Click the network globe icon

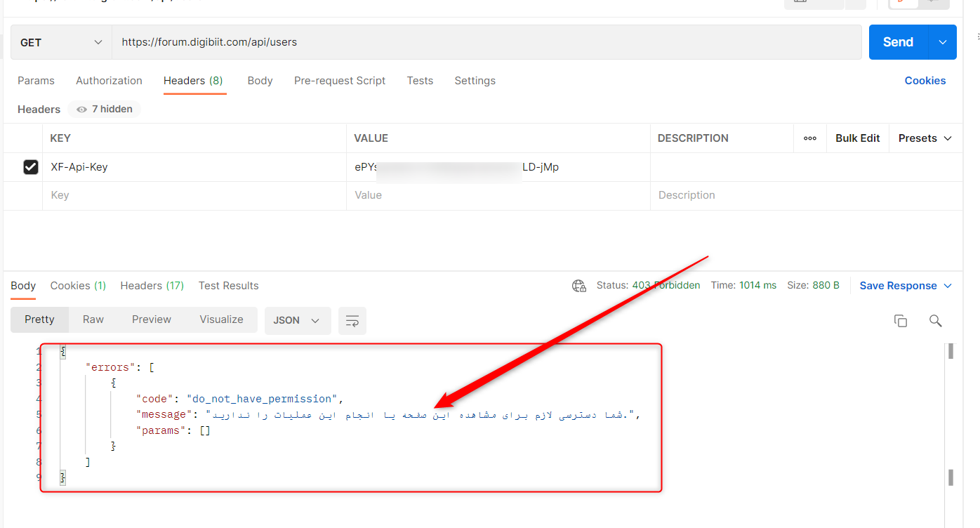(579, 286)
